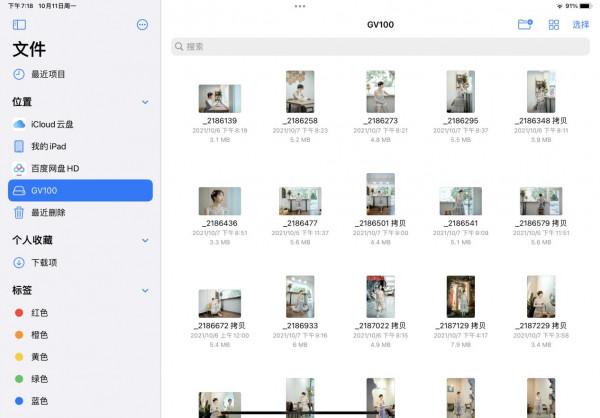The image size is (600, 418).
Task: Open iCloud 云盘 location
Action: [52, 124]
